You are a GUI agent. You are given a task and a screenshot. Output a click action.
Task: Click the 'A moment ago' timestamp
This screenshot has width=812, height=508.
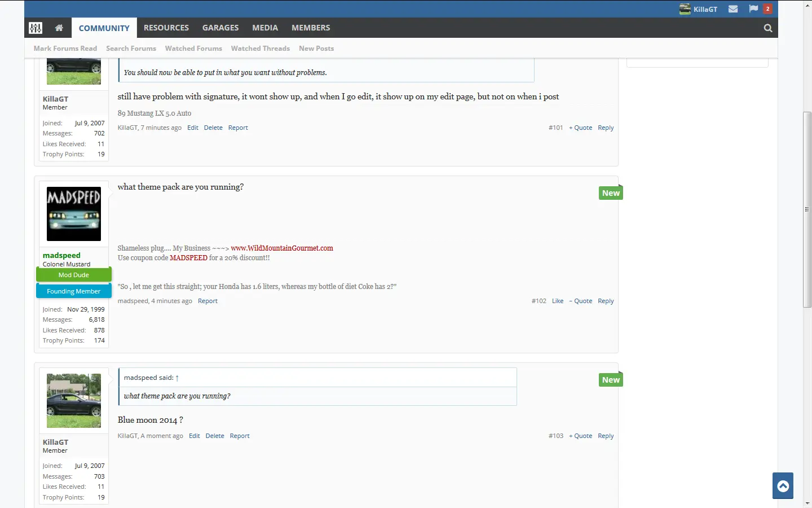tap(162, 436)
